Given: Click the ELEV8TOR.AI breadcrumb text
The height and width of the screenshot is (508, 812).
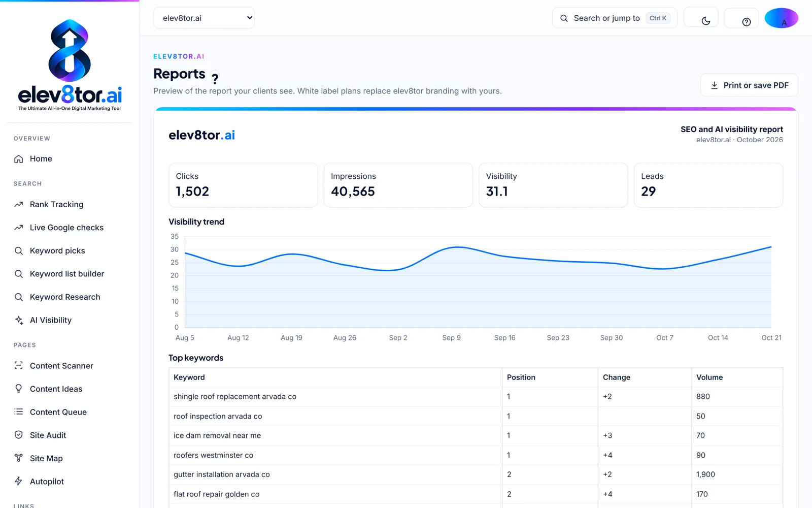Looking at the screenshot, I should click(179, 56).
